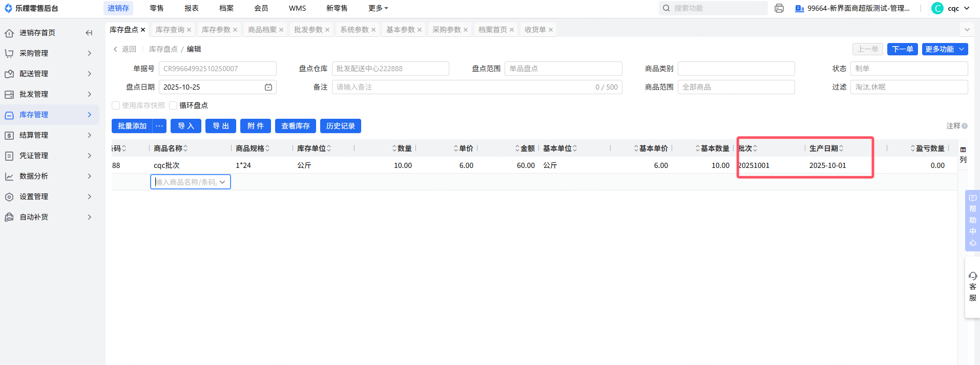Click the search magnifier icon
The height and width of the screenshot is (365, 980).
tap(666, 8)
